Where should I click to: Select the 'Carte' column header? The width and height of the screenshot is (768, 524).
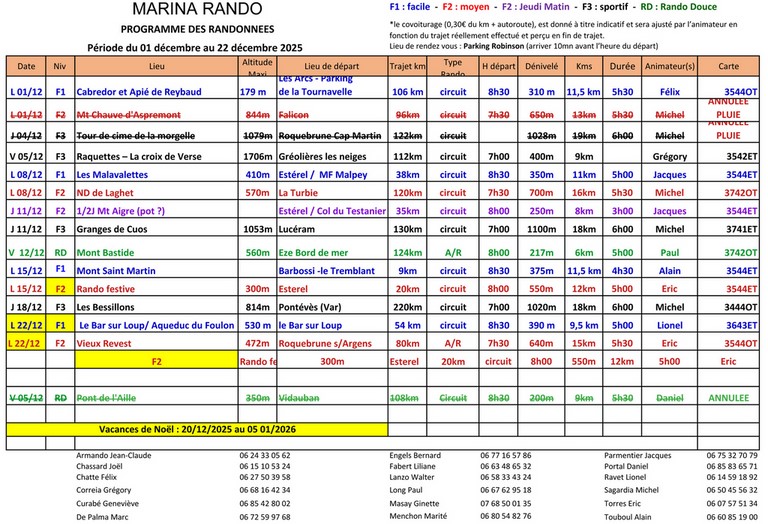(729, 65)
